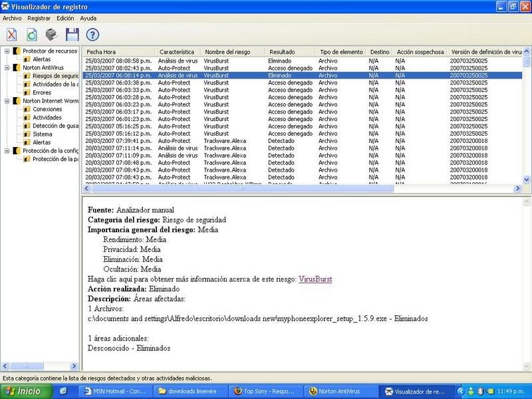Sort by Característica column header
The height and width of the screenshot is (399, 532).
178,52
